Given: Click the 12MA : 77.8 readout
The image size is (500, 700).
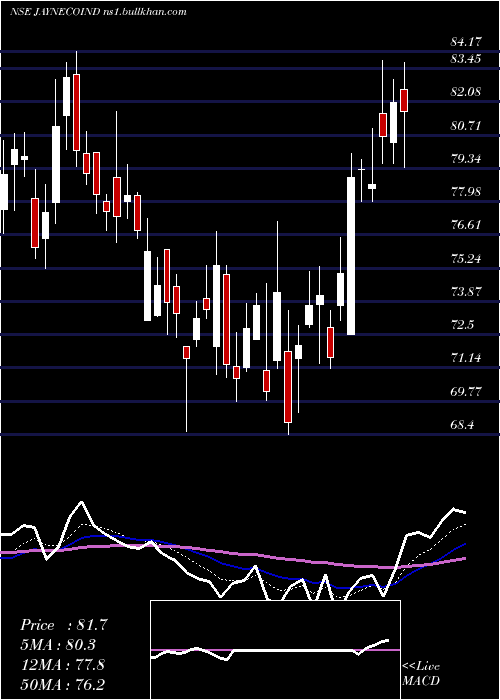Looking at the screenshot, I should 62,664.
